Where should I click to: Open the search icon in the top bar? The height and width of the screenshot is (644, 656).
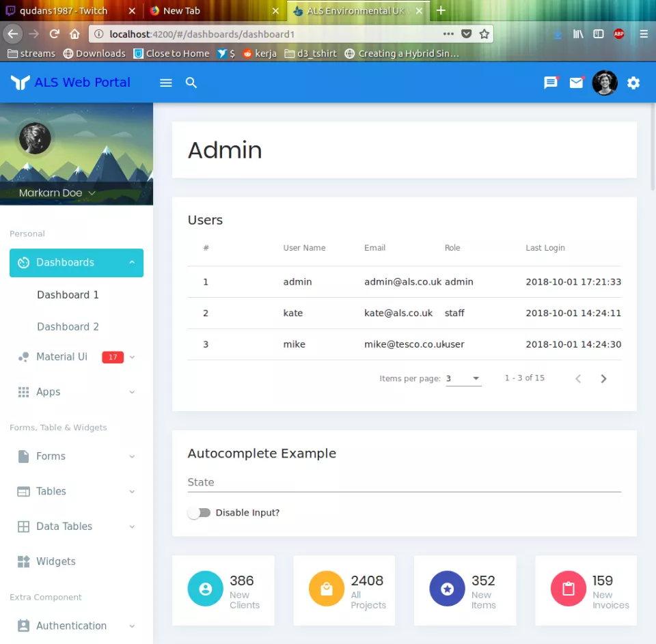tap(191, 83)
